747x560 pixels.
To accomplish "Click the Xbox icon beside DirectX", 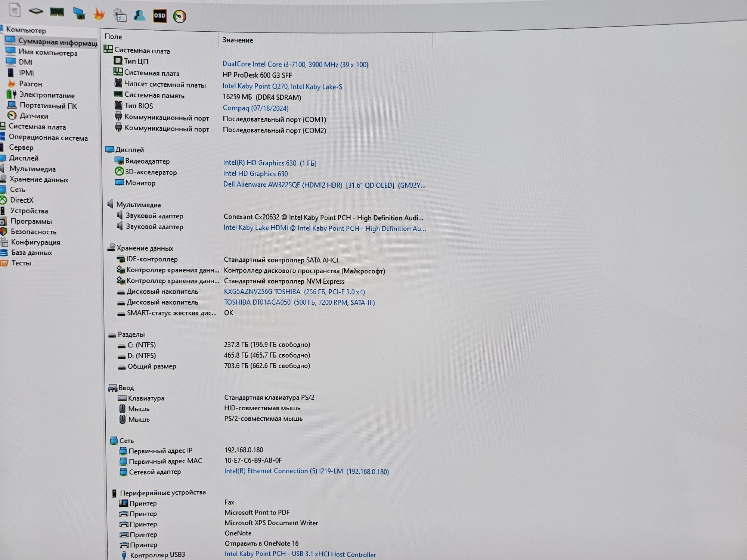I will point(3,200).
